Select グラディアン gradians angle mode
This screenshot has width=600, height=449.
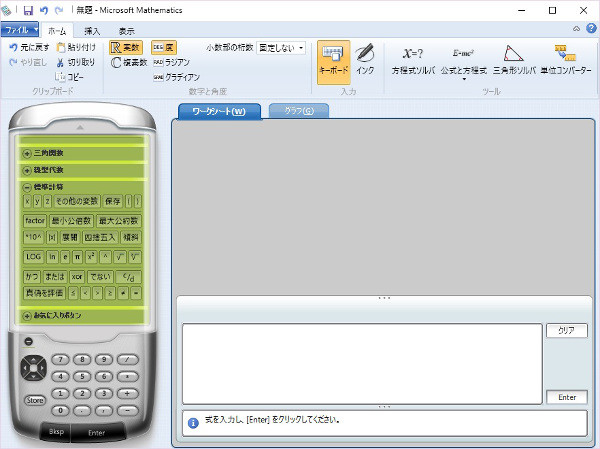point(176,77)
